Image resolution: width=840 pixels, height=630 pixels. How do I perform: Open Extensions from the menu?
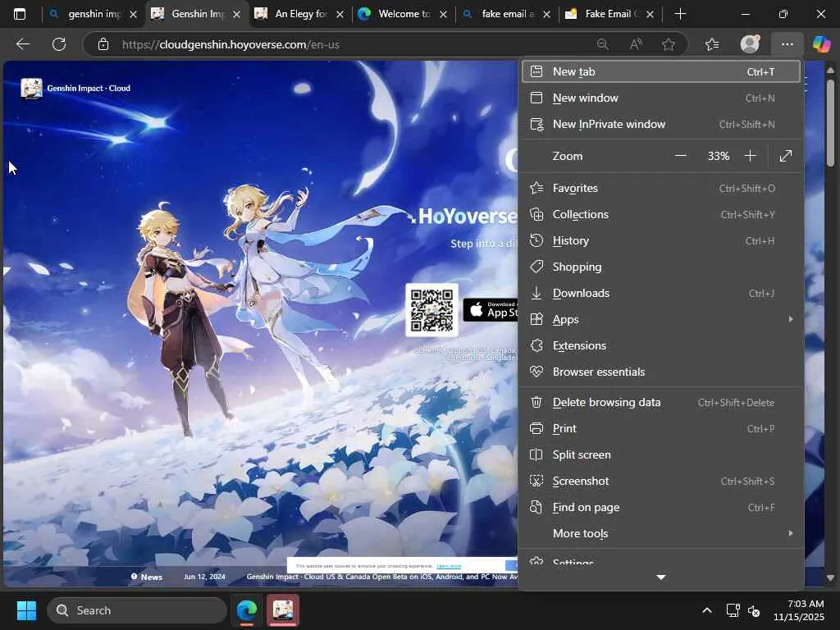tap(661, 345)
